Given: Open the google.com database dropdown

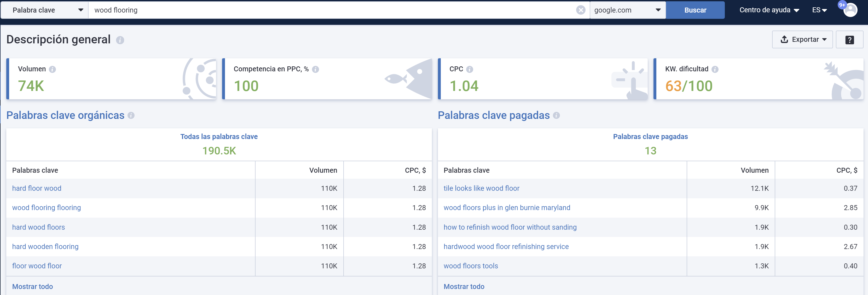Looking at the screenshot, I should coord(627,10).
